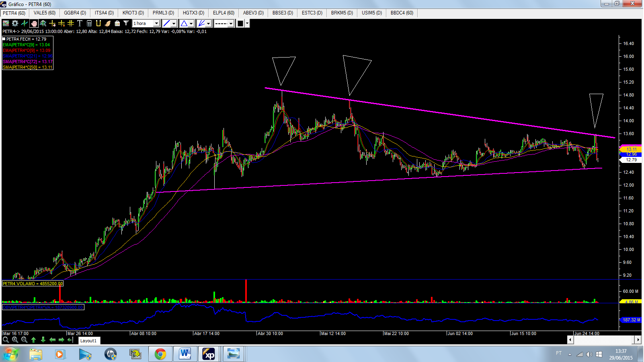Viewport: 644px width, 362px height.
Task: Click scrollbar right arrow under chart
Action: pos(638,340)
